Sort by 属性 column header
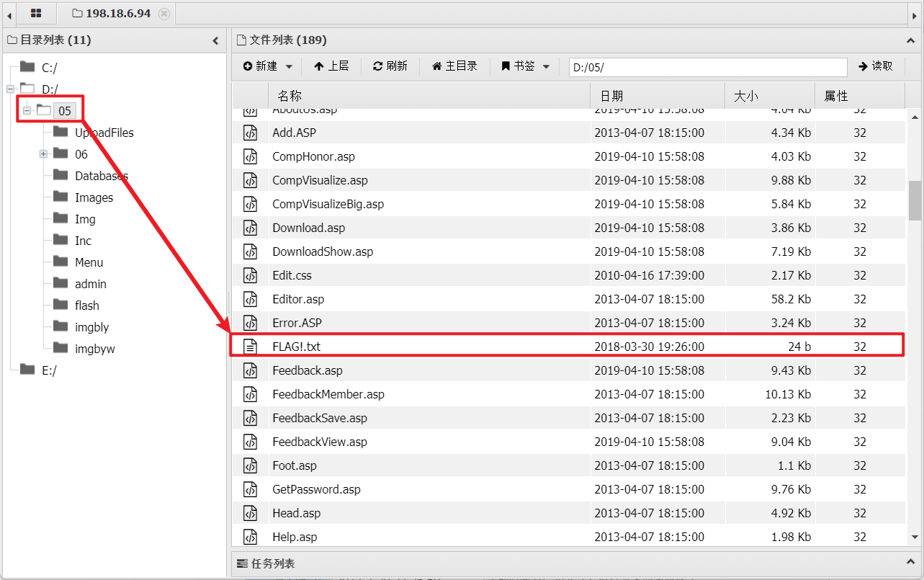 click(860, 96)
